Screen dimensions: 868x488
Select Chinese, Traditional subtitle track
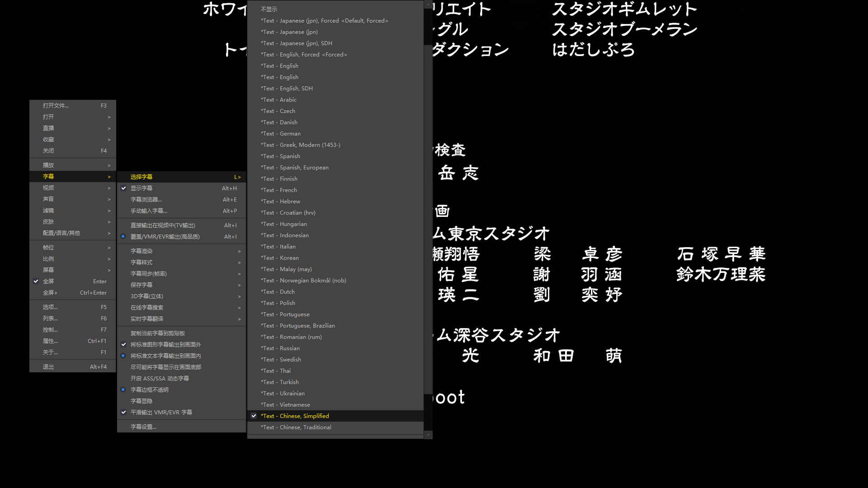pyautogui.click(x=335, y=427)
